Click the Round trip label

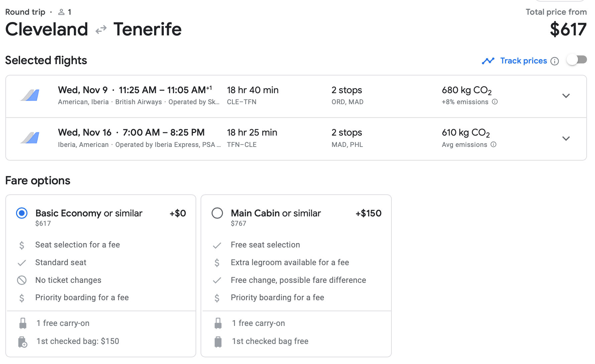click(x=25, y=12)
